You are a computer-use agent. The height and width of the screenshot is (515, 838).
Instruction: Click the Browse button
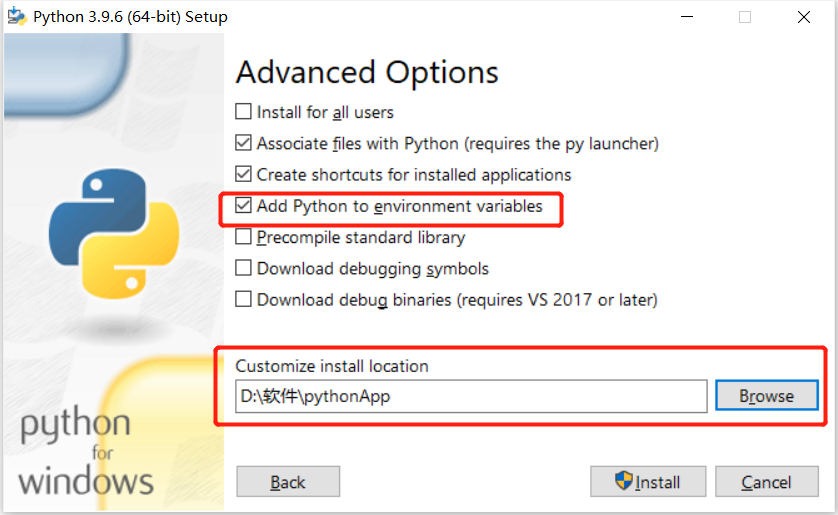tap(766, 396)
